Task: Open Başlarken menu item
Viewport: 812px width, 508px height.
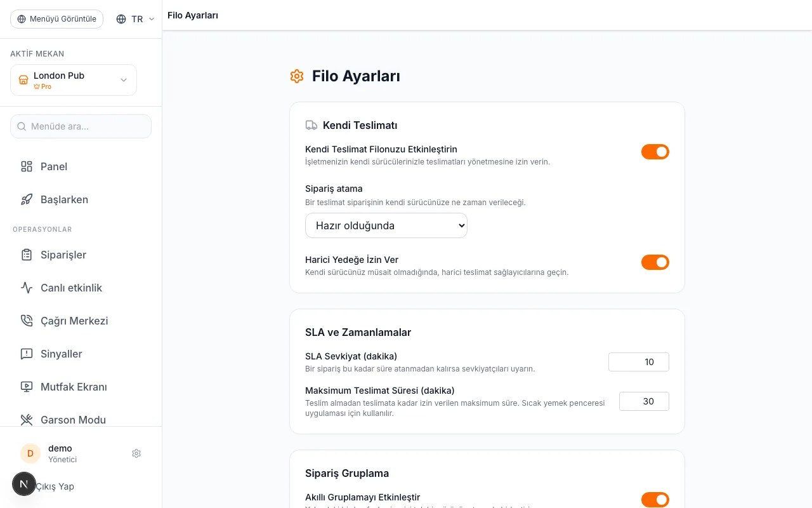Action: 81,199
